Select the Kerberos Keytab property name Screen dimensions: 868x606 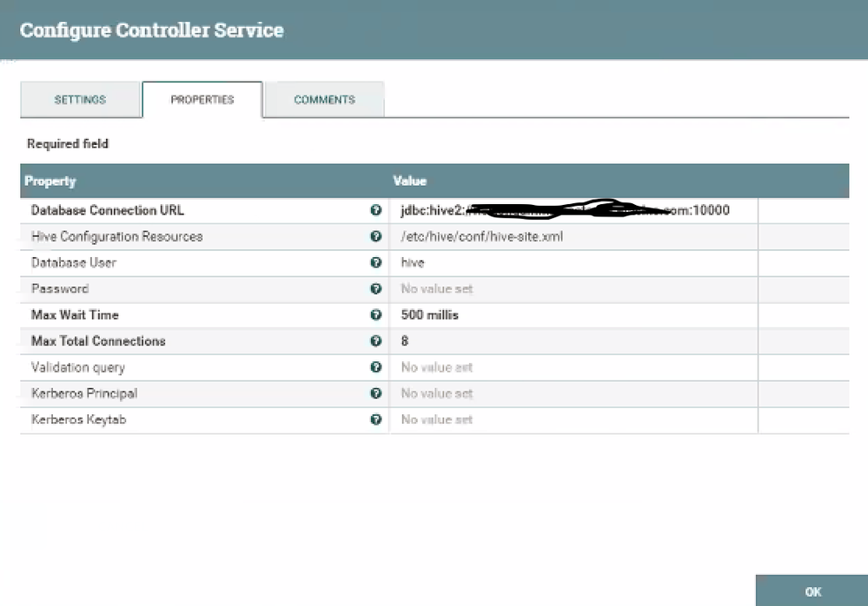click(78, 419)
